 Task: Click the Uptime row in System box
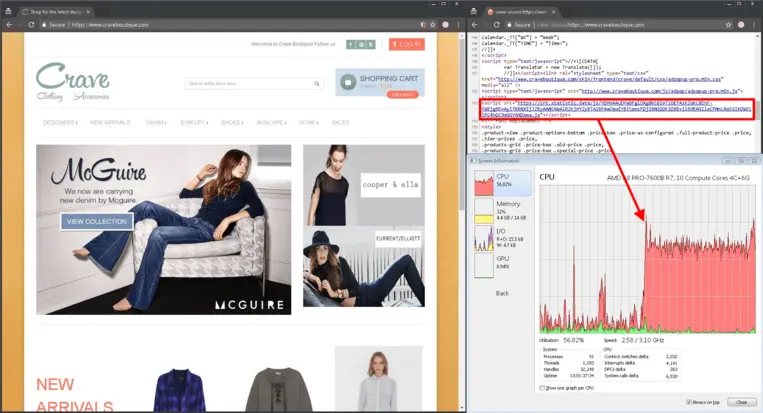(x=568, y=376)
